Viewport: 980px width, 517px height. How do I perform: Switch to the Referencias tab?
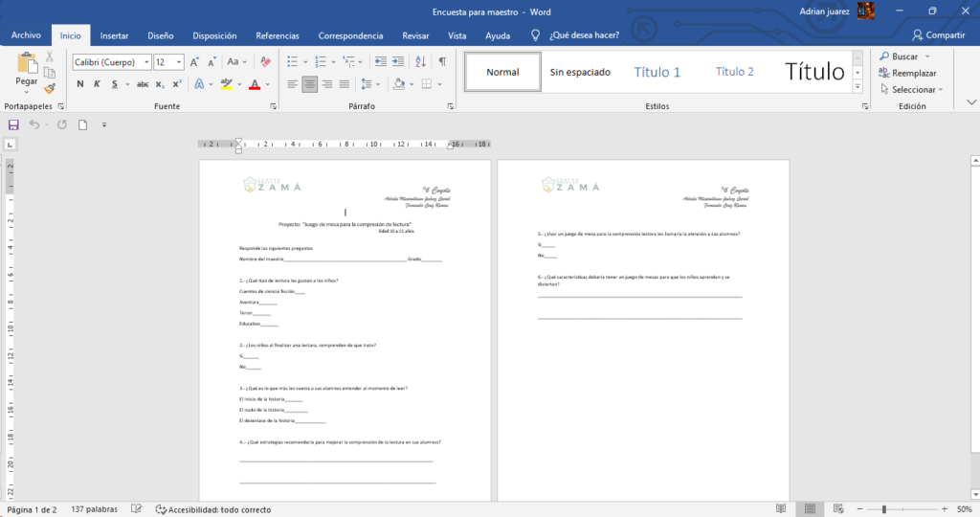(278, 35)
